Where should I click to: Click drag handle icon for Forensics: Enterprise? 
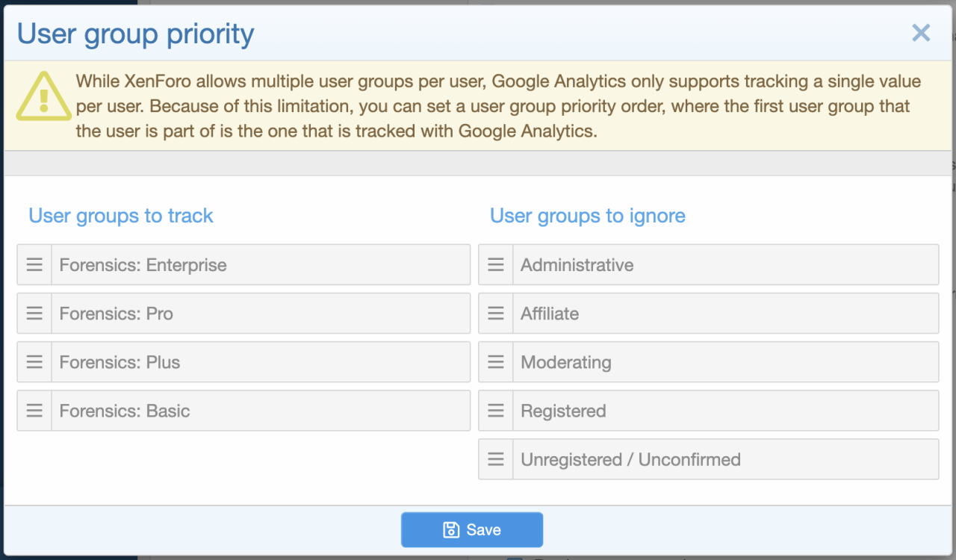(x=34, y=265)
